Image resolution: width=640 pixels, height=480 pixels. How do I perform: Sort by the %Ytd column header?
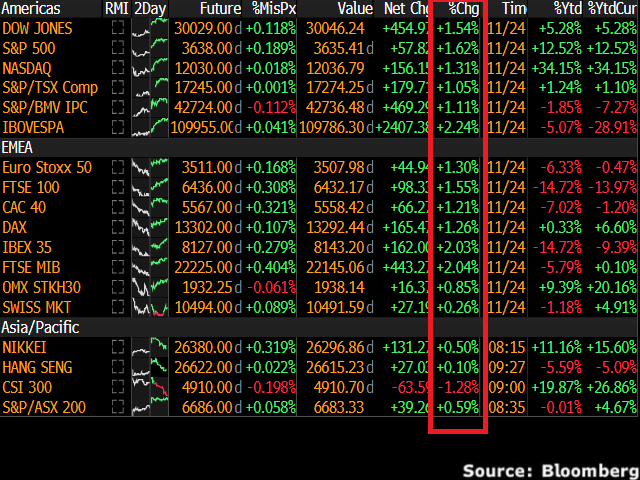tap(568, 9)
